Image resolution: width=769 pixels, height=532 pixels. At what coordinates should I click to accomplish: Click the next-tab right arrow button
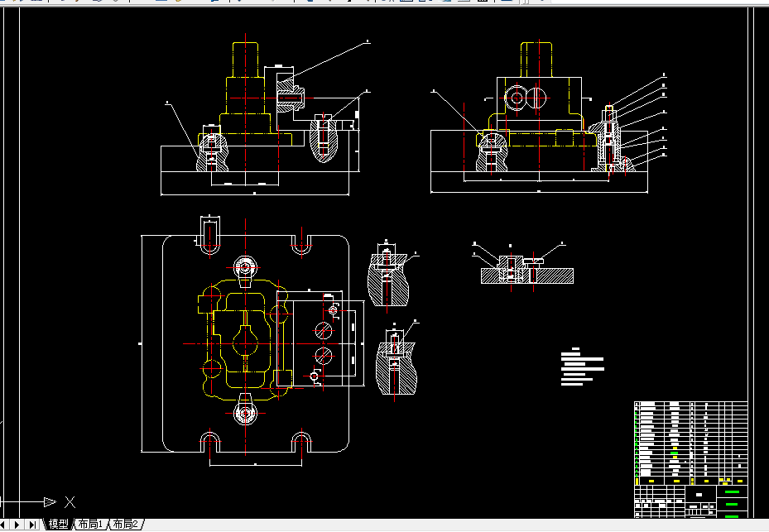coord(17,525)
